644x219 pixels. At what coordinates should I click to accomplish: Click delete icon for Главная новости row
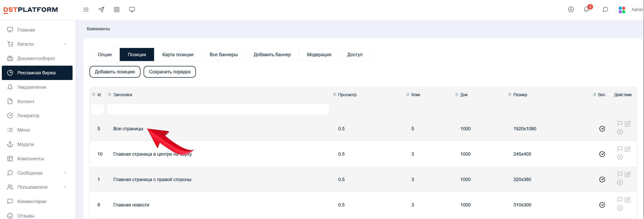pos(620,208)
